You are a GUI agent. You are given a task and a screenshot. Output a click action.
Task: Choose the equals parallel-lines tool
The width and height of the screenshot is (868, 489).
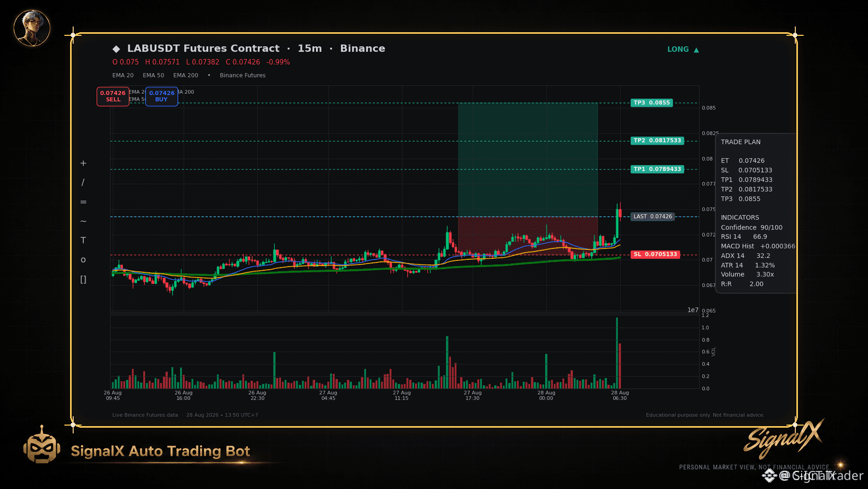tap(83, 202)
